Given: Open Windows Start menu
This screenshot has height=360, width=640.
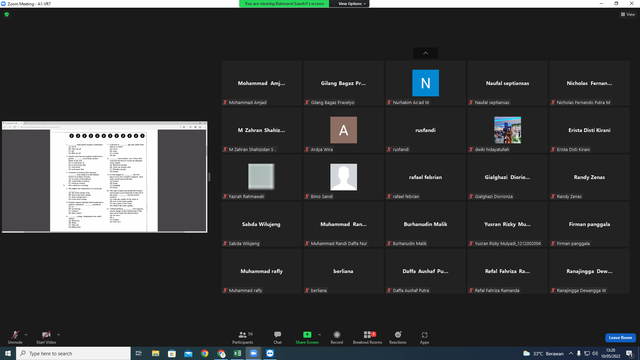Looking at the screenshot, I should [8, 353].
